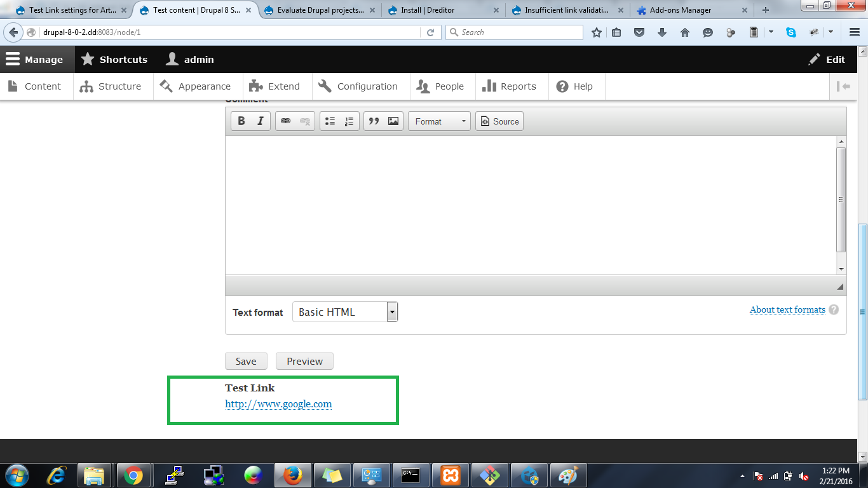Image resolution: width=868 pixels, height=488 pixels.
Task: Switch the editor to Source view
Action: [499, 121]
